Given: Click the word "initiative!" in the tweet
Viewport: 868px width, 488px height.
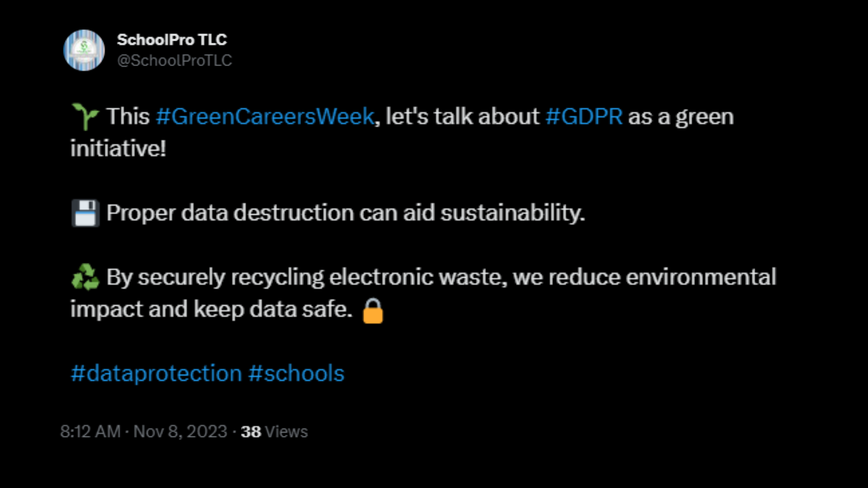Looking at the screenshot, I should click(x=118, y=149).
